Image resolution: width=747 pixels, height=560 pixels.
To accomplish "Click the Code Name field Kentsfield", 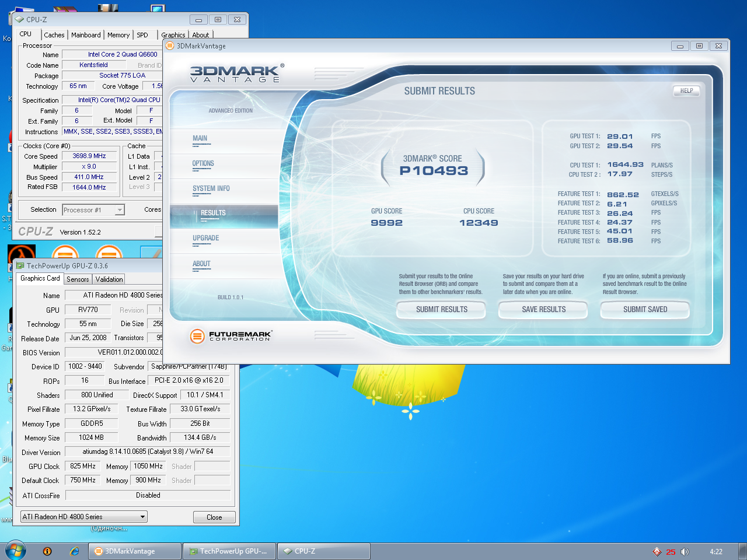I will coord(93,65).
